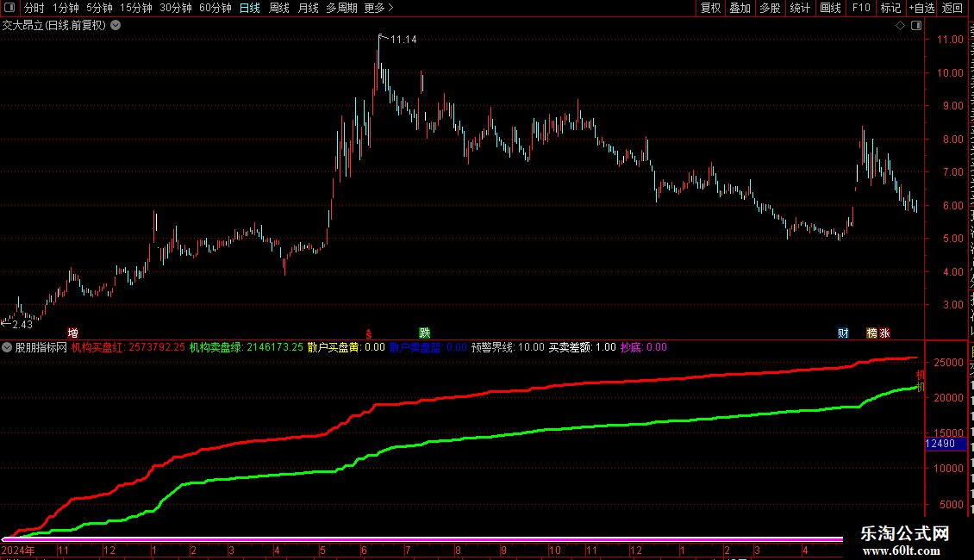Click the 机构卖盘绿 value label

(247, 348)
